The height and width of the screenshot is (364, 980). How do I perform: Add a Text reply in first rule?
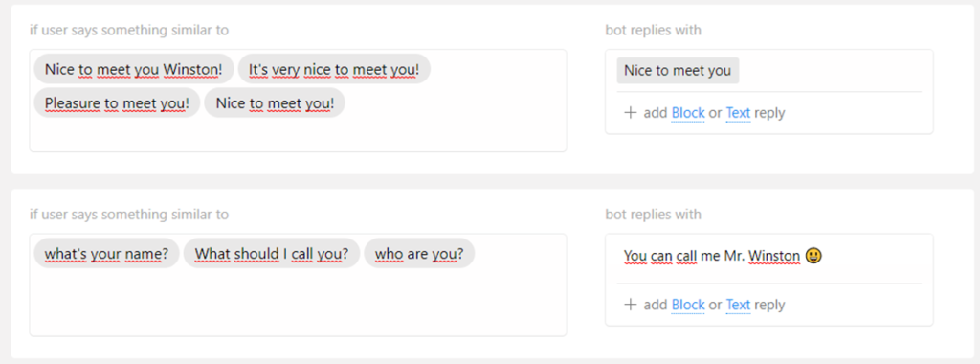(738, 113)
